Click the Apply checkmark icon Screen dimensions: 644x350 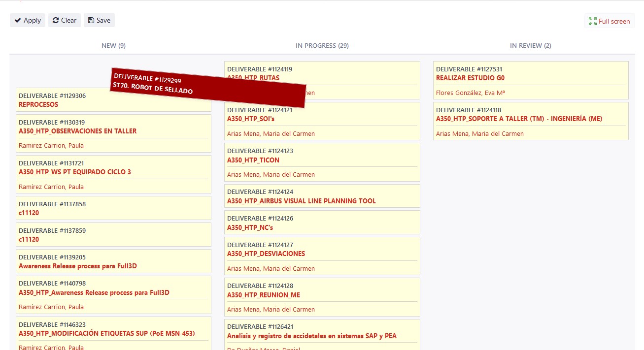coord(18,20)
